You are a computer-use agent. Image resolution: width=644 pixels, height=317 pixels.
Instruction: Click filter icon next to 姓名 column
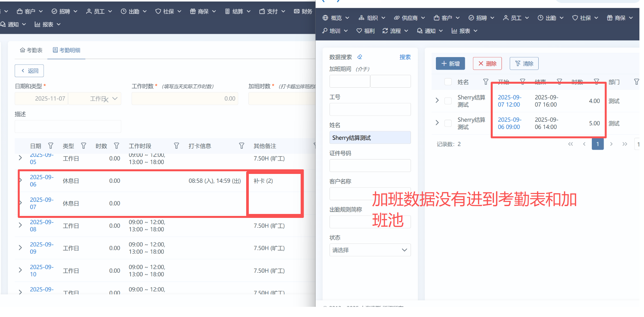coord(485,82)
